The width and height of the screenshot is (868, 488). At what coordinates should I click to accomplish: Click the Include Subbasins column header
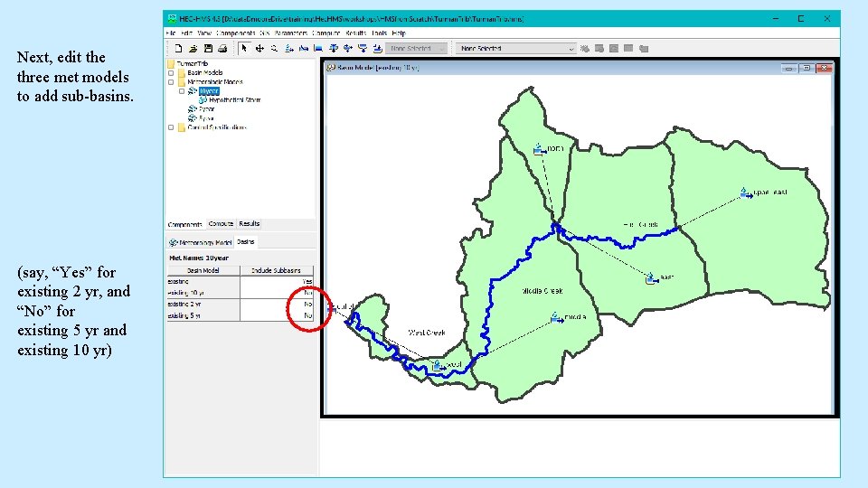click(277, 270)
